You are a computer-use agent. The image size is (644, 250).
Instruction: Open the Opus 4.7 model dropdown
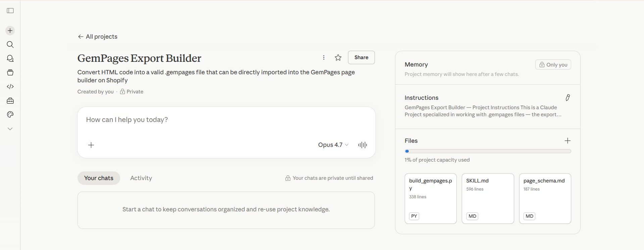point(333,145)
